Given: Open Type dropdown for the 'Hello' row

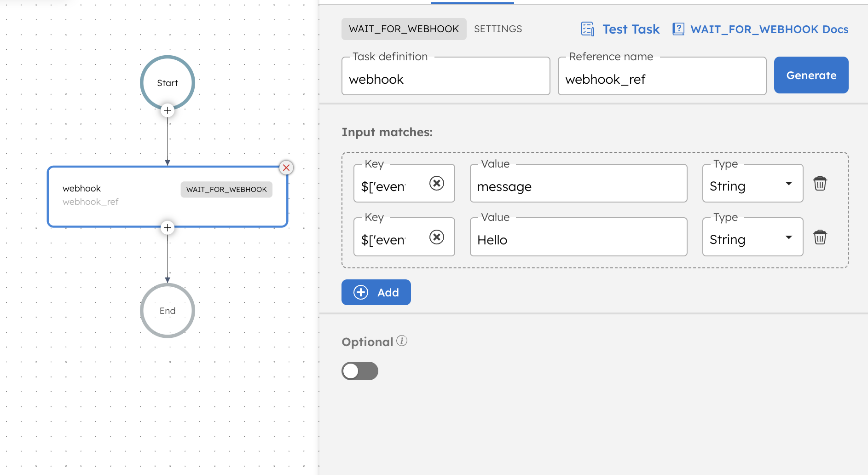Looking at the screenshot, I should (x=753, y=237).
